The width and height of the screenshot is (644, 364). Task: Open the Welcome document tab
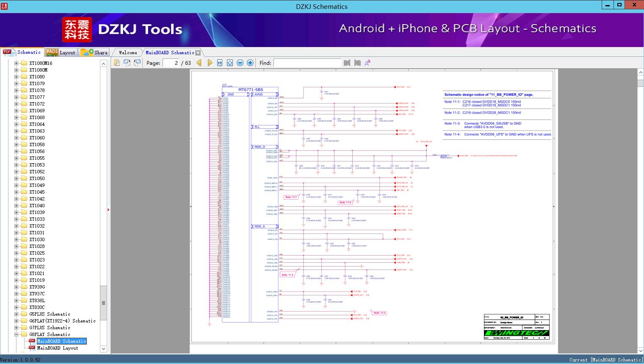pyautogui.click(x=128, y=53)
